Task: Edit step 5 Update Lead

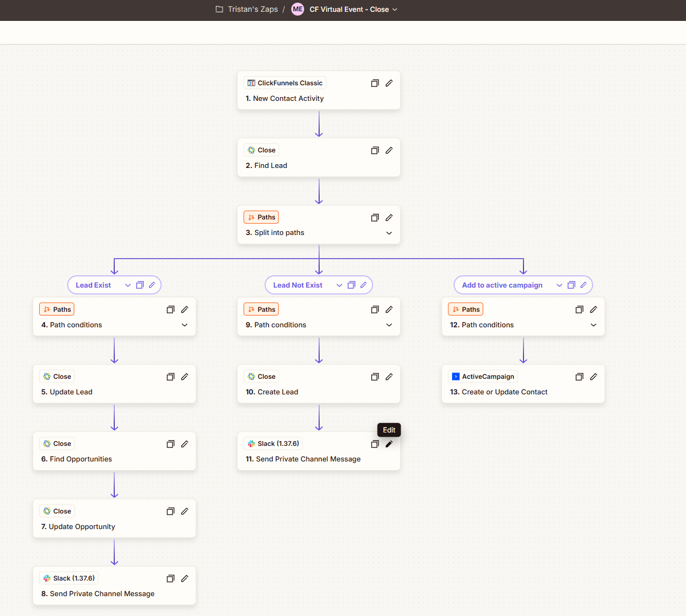Action: click(185, 377)
